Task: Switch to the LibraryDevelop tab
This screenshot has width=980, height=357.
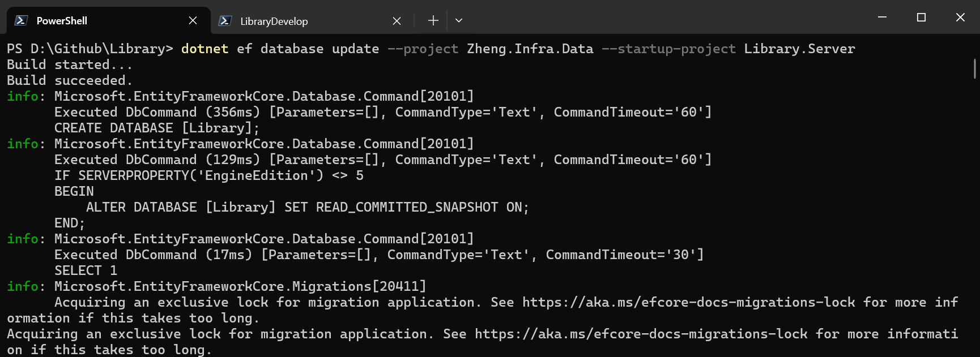Action: [274, 21]
